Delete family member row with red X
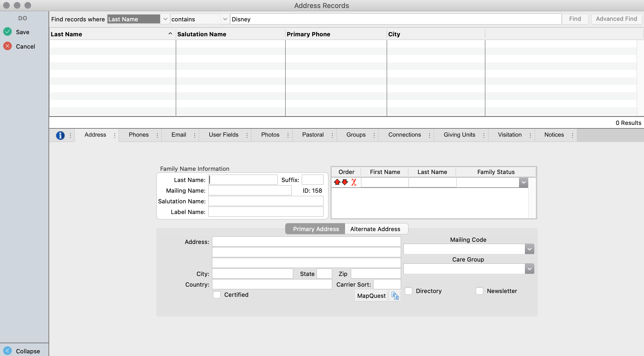 tap(354, 182)
